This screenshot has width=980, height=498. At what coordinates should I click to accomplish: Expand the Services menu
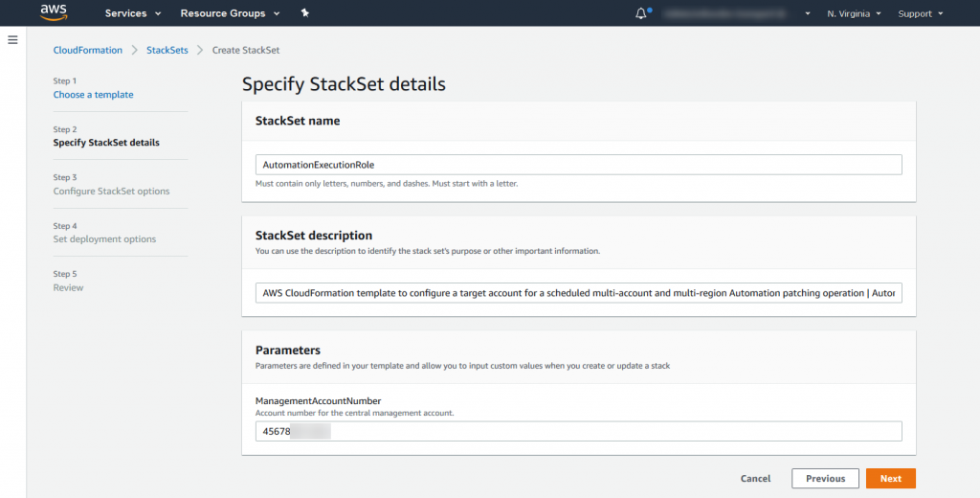point(132,13)
